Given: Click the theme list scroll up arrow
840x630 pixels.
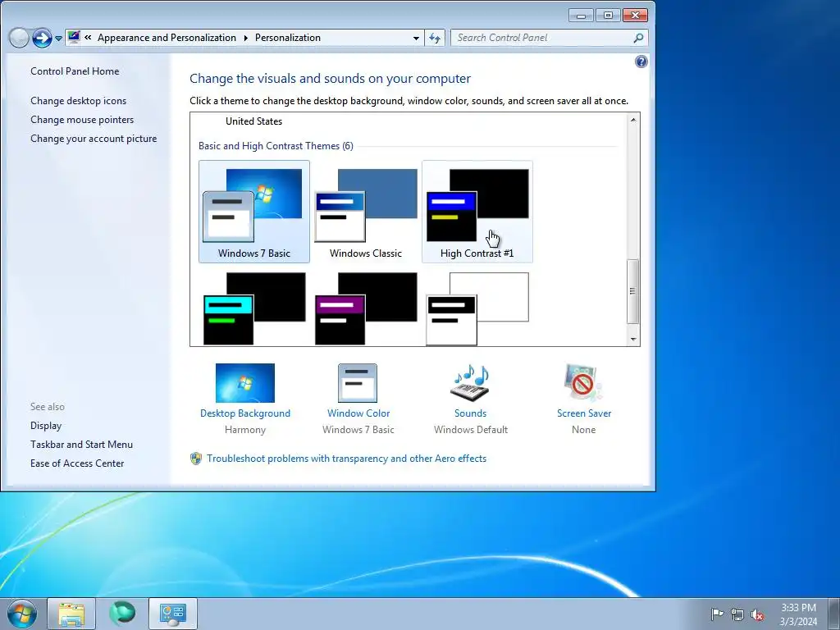Looking at the screenshot, I should (633, 120).
